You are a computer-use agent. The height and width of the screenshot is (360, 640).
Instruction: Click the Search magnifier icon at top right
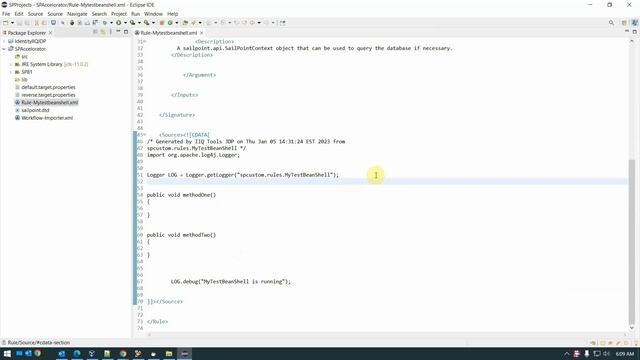611,23
